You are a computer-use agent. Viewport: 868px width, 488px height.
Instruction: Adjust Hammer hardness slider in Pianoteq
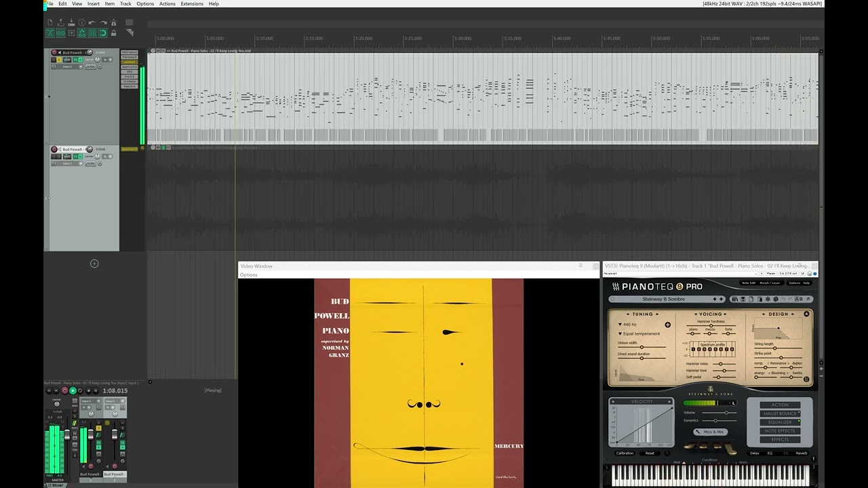(x=711, y=325)
